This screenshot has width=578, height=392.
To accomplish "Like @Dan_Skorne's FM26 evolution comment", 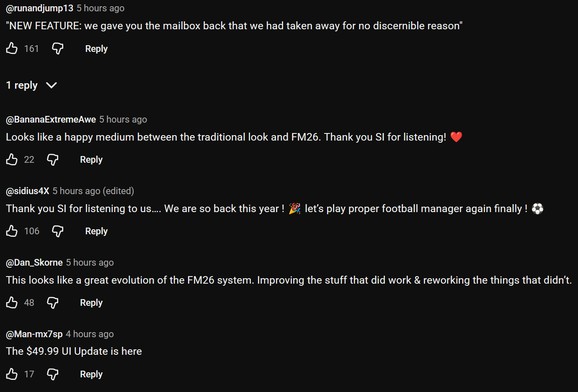I will tap(12, 302).
